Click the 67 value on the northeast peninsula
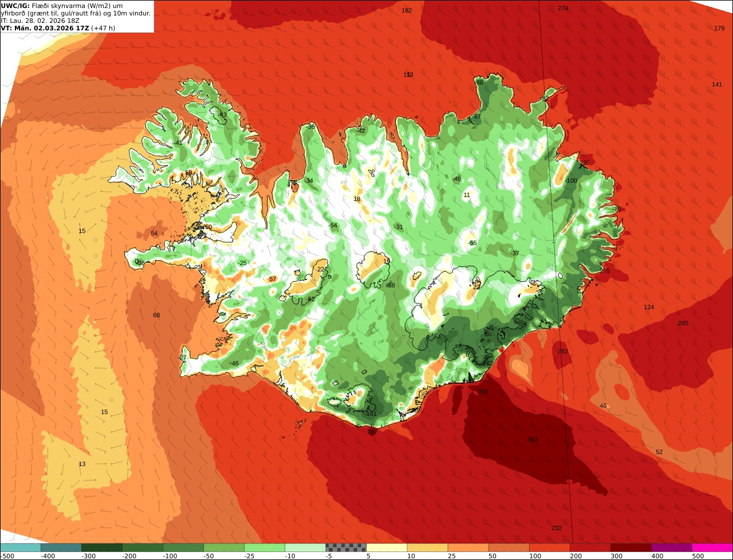 477,117
